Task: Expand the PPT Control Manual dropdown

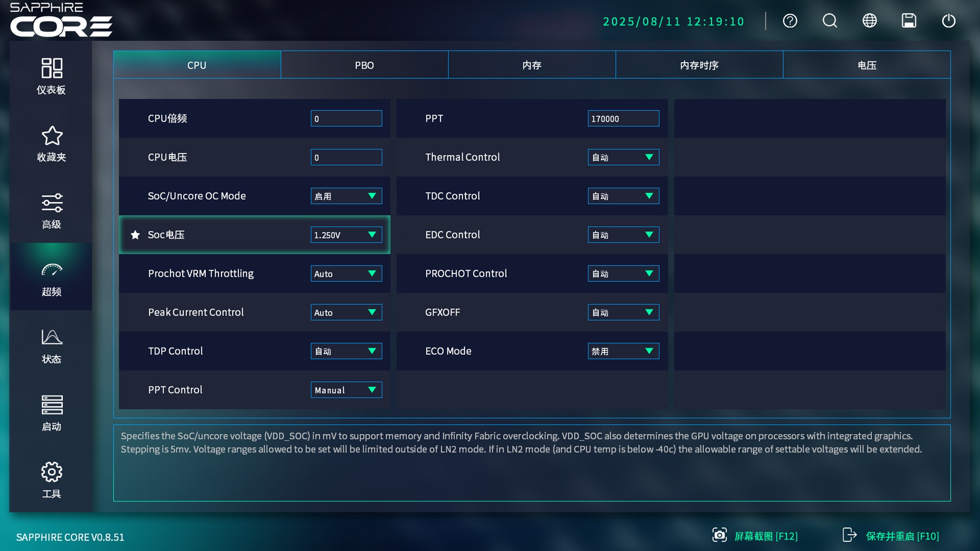Action: 346,390
